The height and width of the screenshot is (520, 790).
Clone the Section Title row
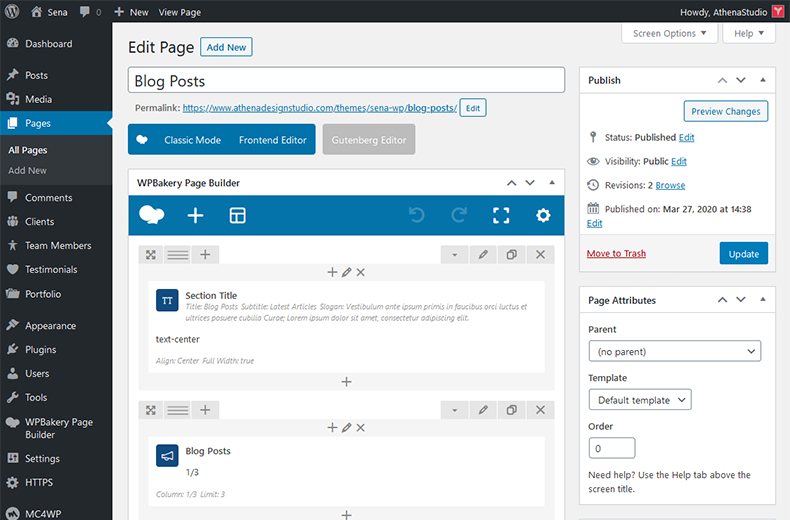pos(511,255)
